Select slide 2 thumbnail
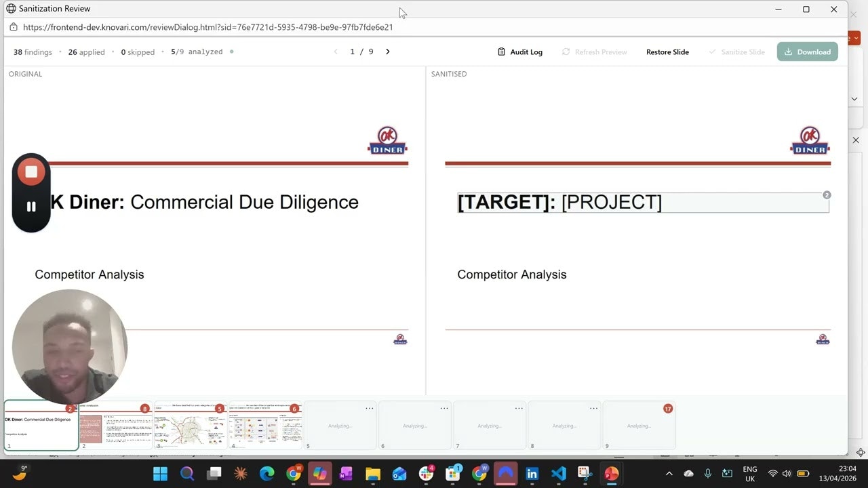 (x=116, y=426)
